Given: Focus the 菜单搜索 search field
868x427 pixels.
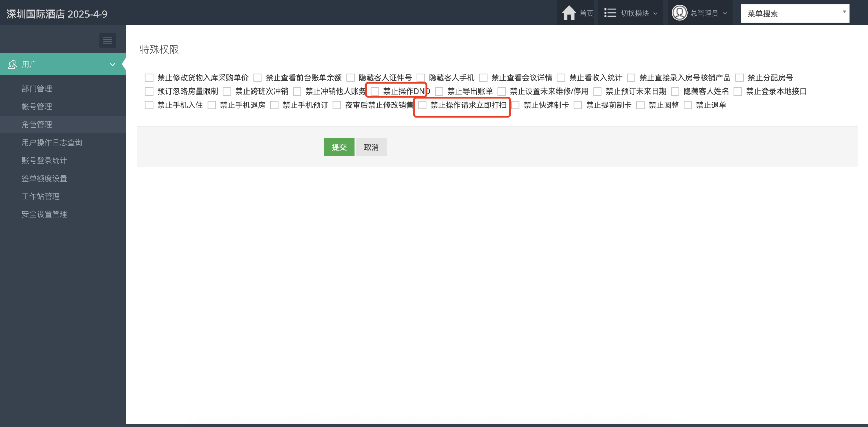Looking at the screenshot, I should coord(790,14).
